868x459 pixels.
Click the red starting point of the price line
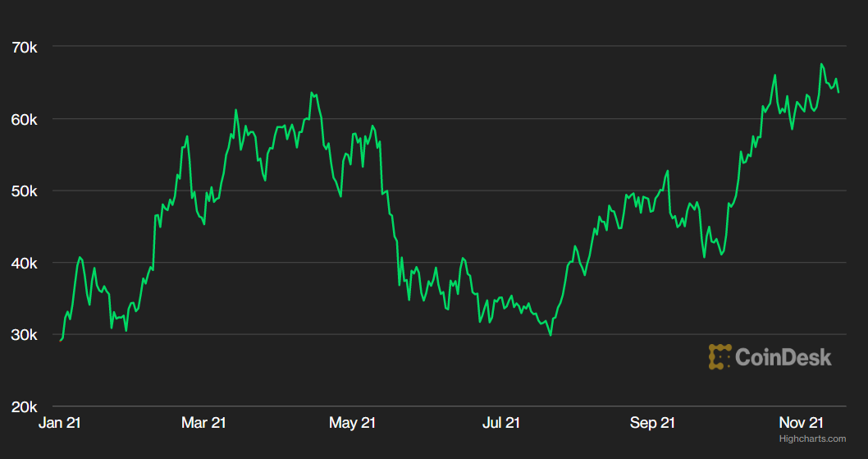[x=61, y=341]
